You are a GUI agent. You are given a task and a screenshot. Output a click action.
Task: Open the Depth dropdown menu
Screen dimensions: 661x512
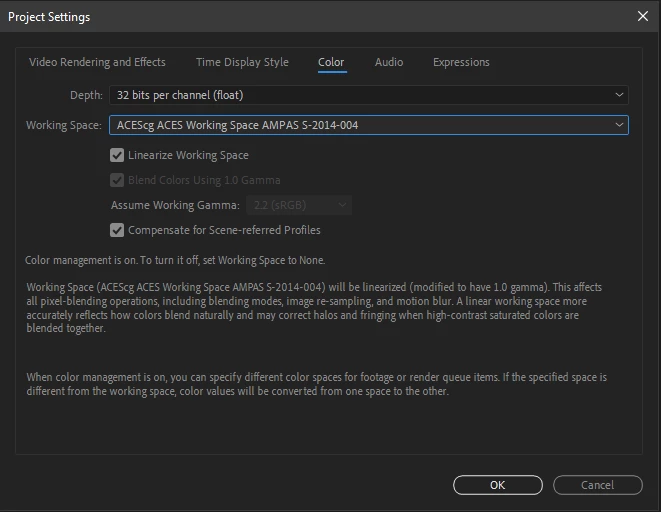[x=368, y=95]
